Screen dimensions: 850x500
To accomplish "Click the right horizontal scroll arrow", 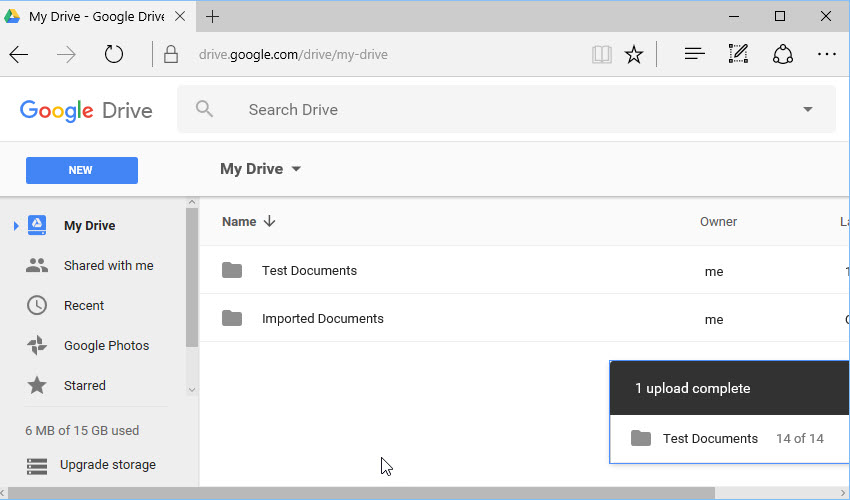I will tap(845, 493).
